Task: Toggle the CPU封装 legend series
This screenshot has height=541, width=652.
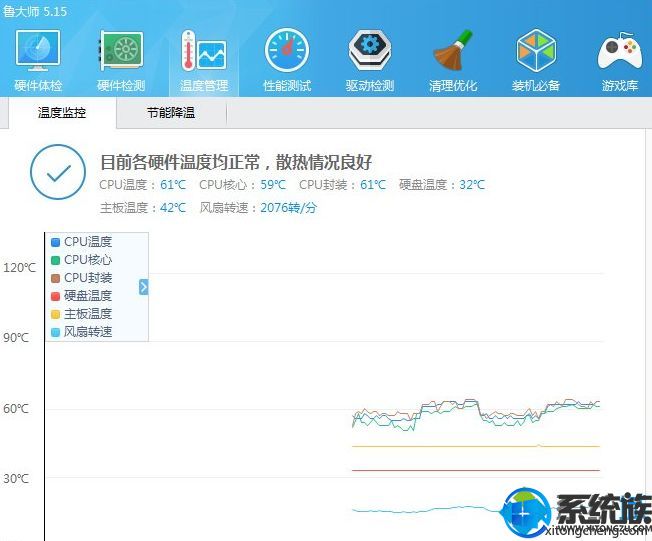Action: (82, 278)
